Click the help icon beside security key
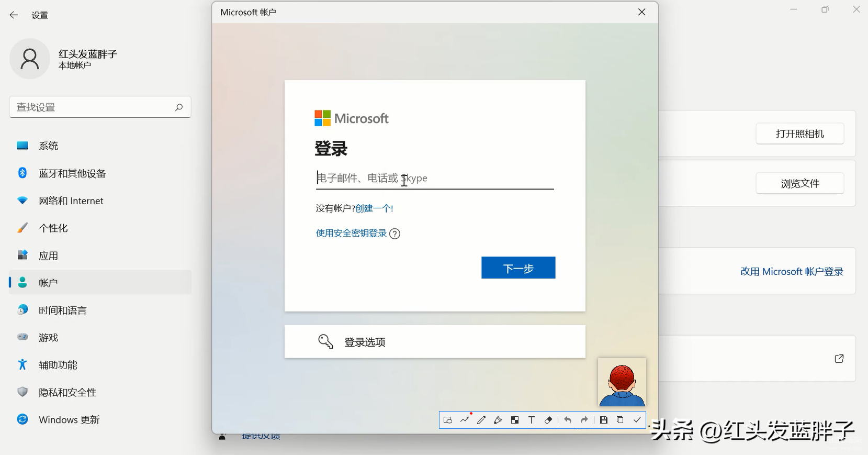The height and width of the screenshot is (455, 868). point(395,234)
